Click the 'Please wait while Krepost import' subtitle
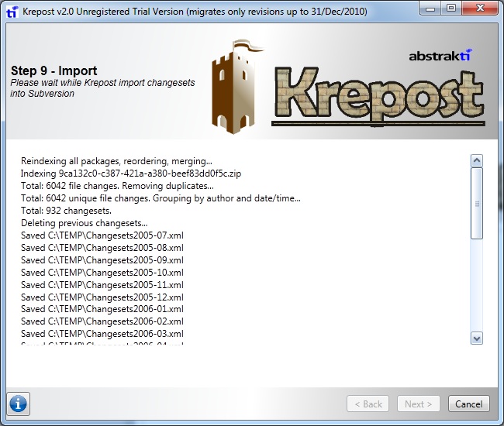504x426 pixels. pyautogui.click(x=102, y=88)
